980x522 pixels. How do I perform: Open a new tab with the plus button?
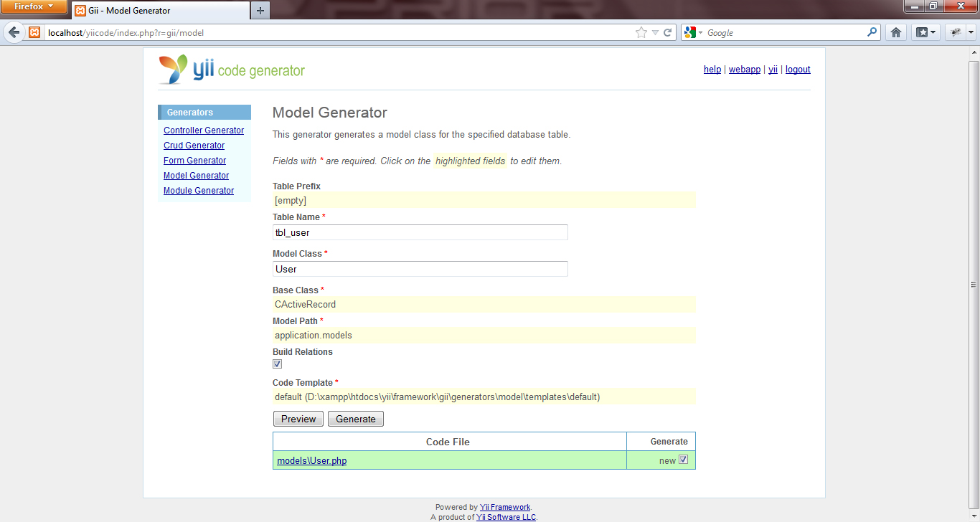tap(260, 11)
